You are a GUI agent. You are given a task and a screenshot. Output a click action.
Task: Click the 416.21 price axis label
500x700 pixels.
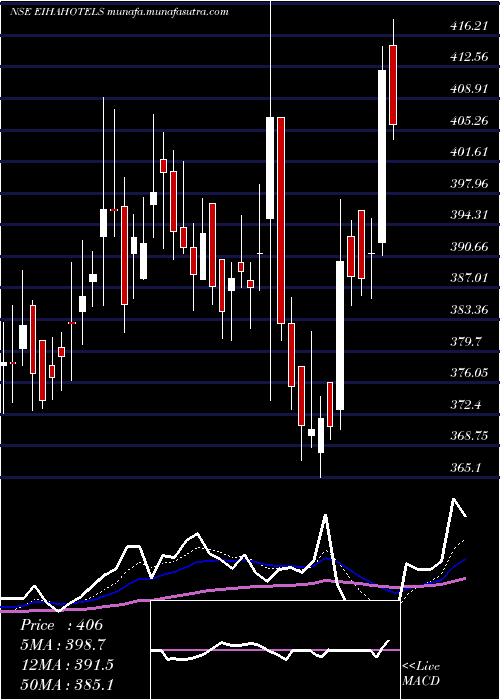[469, 26]
